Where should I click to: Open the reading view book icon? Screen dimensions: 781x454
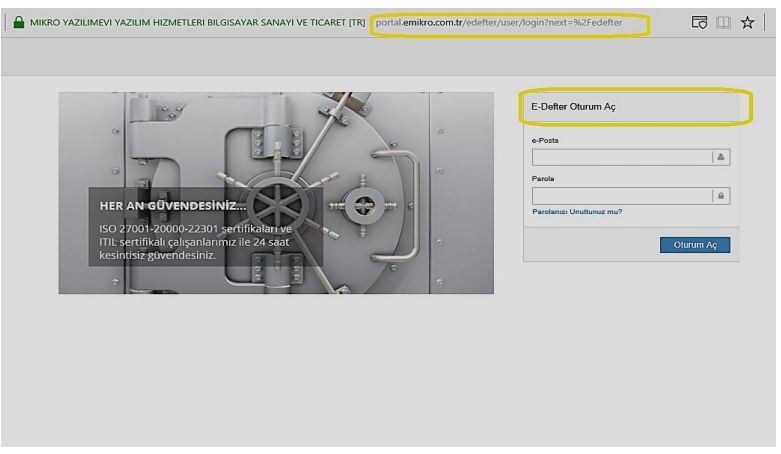coord(723,22)
